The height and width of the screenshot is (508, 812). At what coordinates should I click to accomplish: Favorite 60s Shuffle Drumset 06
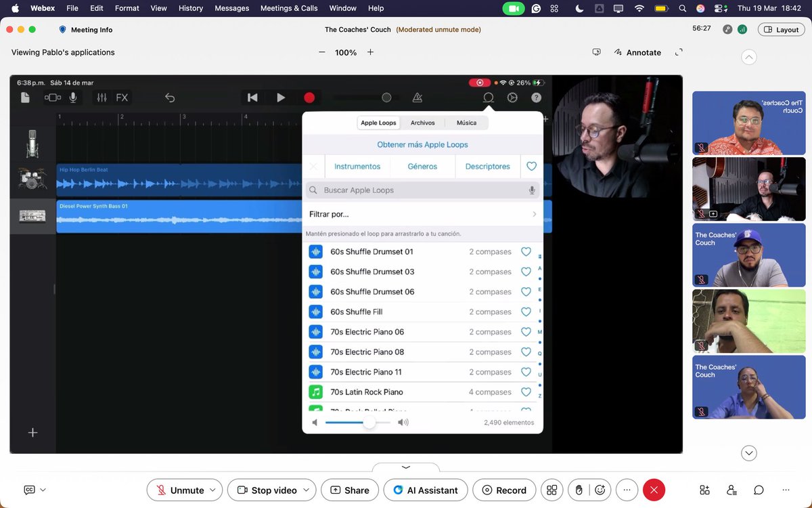pos(526,292)
